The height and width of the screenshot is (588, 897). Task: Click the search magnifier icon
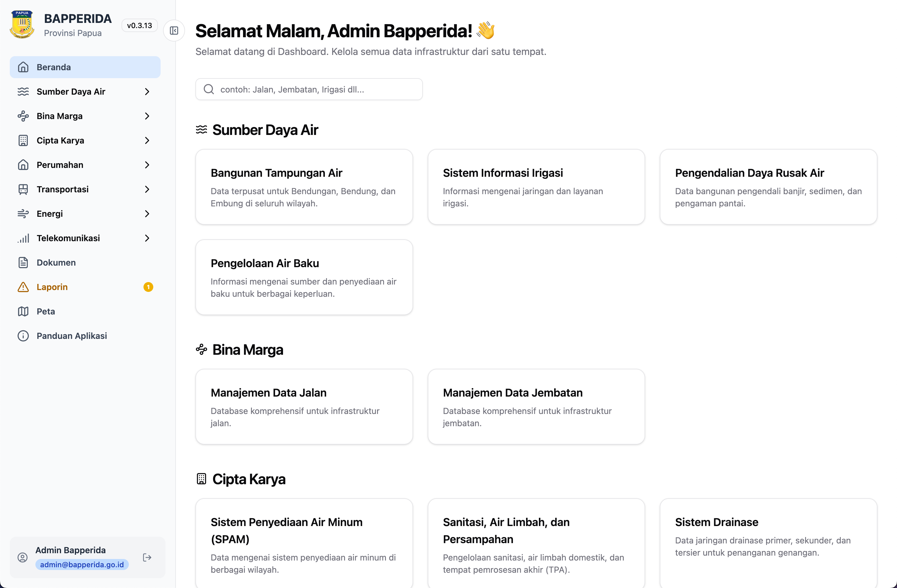coord(209,89)
